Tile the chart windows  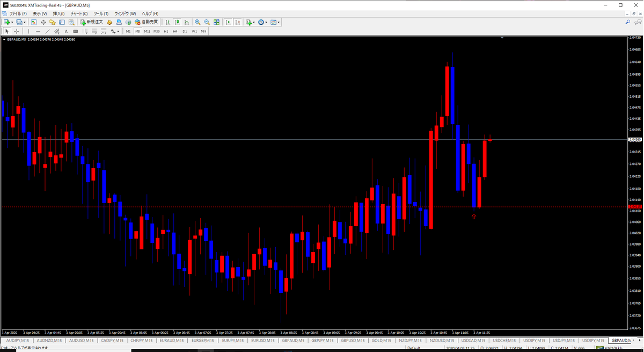tap(216, 22)
